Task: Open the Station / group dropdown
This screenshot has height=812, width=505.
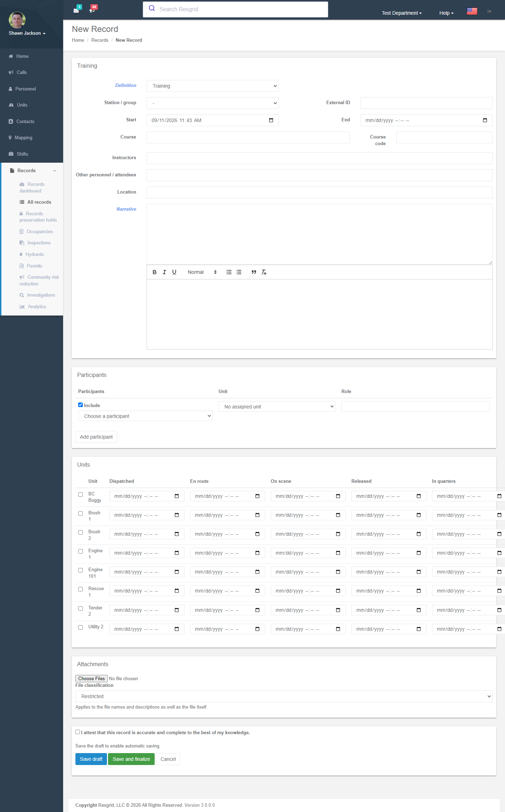Action: pos(213,103)
